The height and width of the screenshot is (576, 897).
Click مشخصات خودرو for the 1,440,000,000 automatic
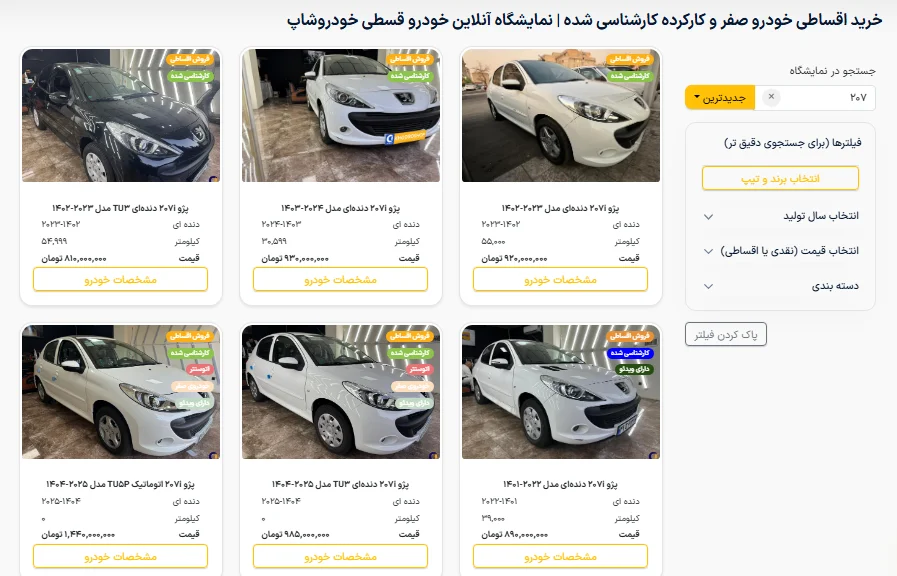[x=121, y=556]
